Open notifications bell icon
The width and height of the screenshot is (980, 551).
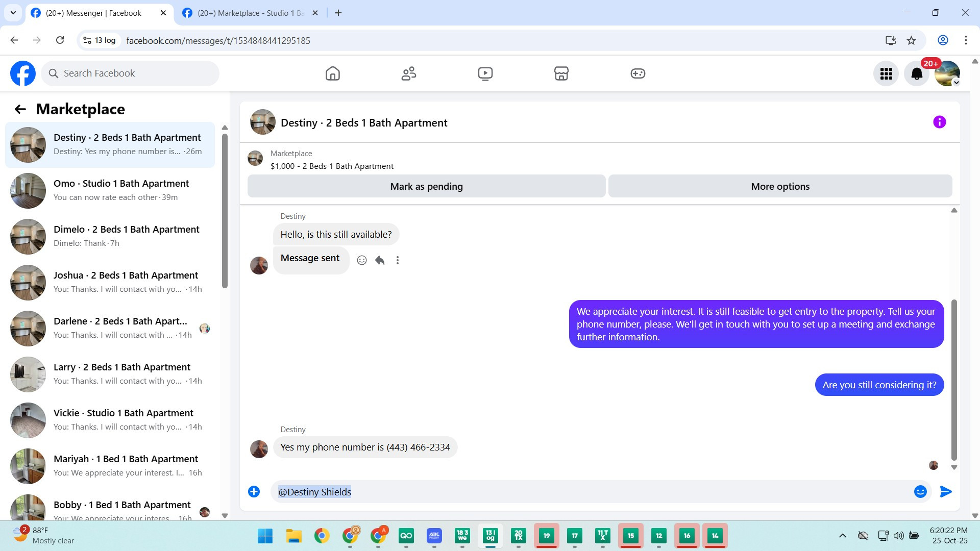click(917, 74)
